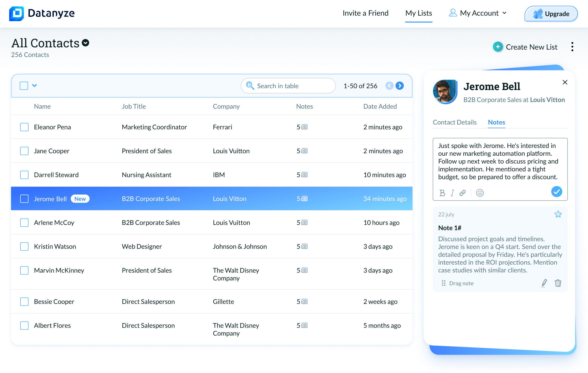Screen dimensions: 588x373
Task: Click the Datanyze logo icon
Action: tap(16, 13)
